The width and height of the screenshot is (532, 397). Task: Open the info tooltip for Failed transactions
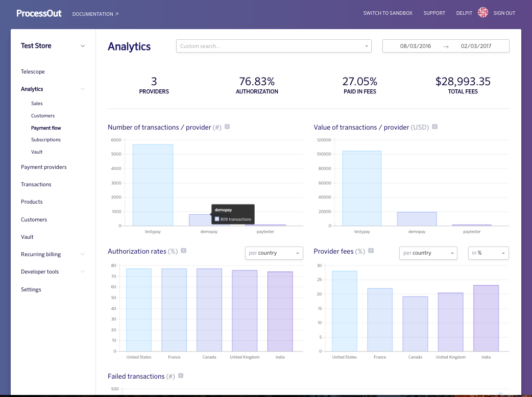click(181, 376)
